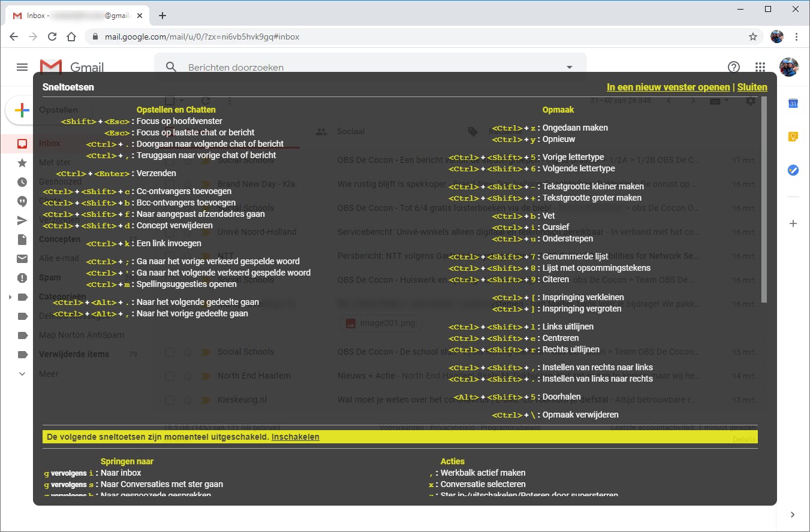Open the Gmail main menu hamburger

point(22,67)
